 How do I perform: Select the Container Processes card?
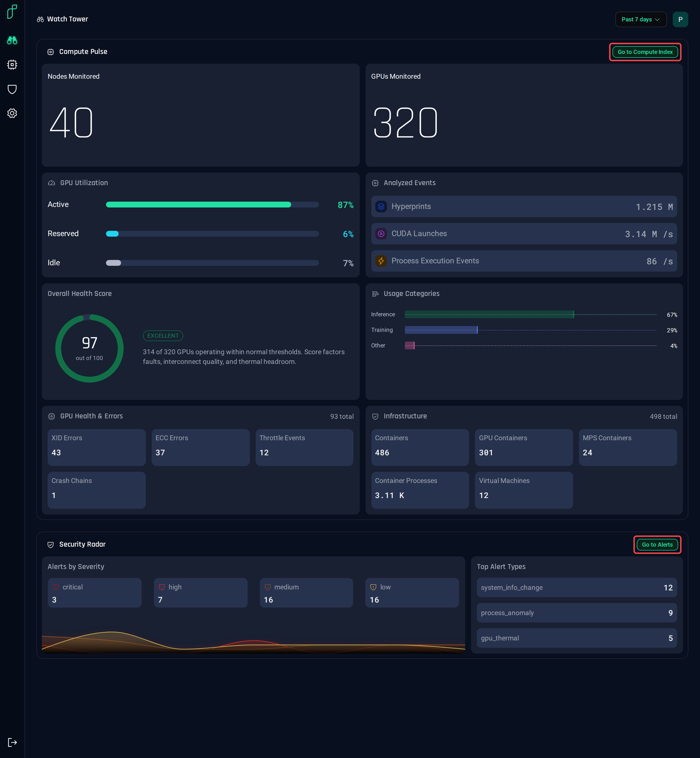tap(420, 490)
